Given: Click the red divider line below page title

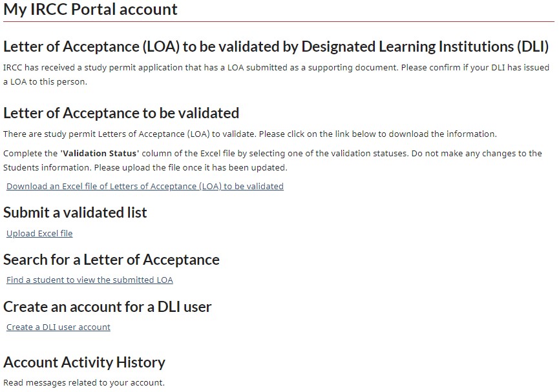Looking at the screenshot, I should point(278,22).
